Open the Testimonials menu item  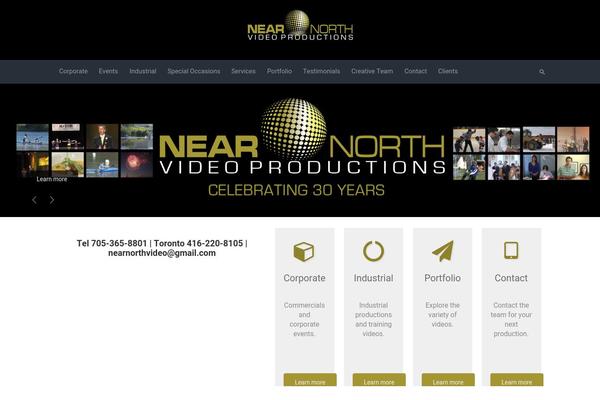(321, 71)
